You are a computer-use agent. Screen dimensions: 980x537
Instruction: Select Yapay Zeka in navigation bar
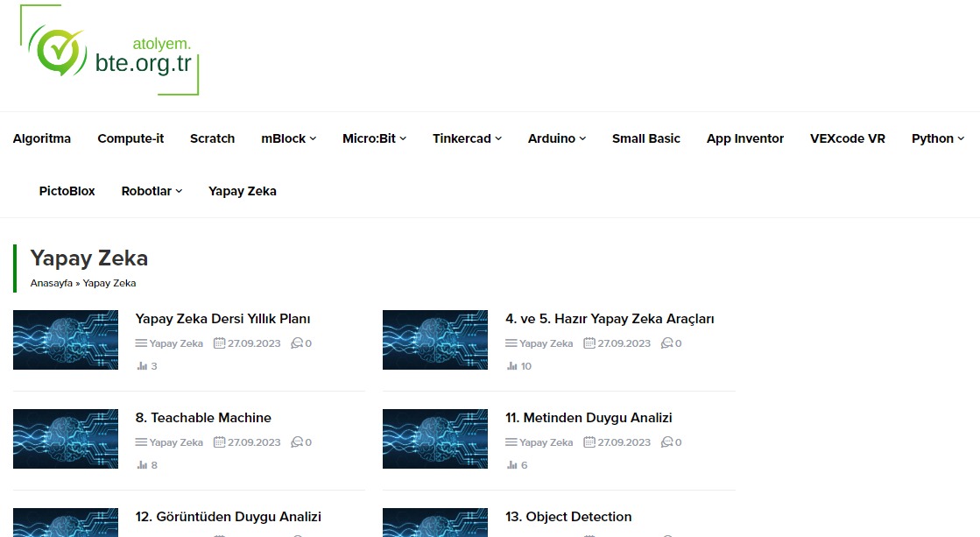[243, 191]
